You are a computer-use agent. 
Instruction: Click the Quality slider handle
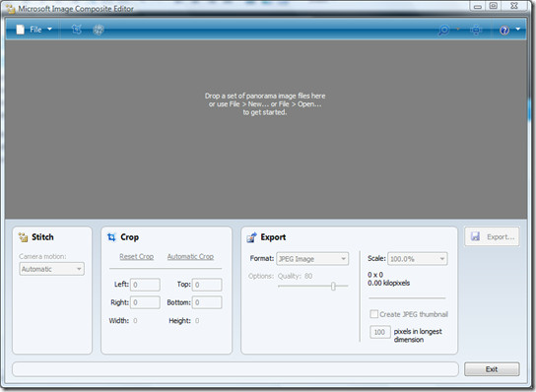point(333,286)
